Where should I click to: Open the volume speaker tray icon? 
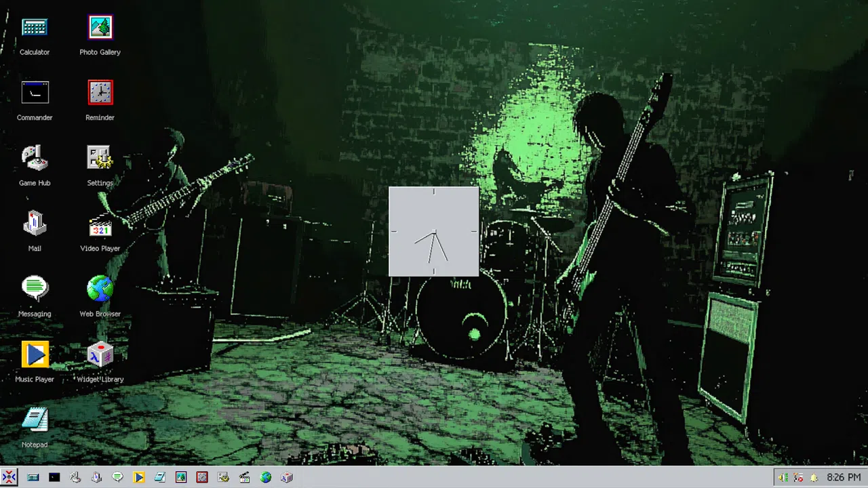point(783,478)
